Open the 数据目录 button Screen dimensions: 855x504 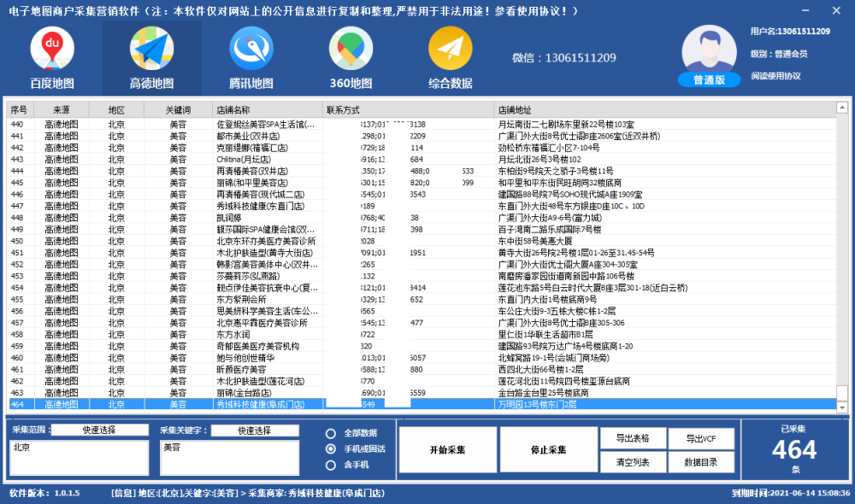pos(701,462)
